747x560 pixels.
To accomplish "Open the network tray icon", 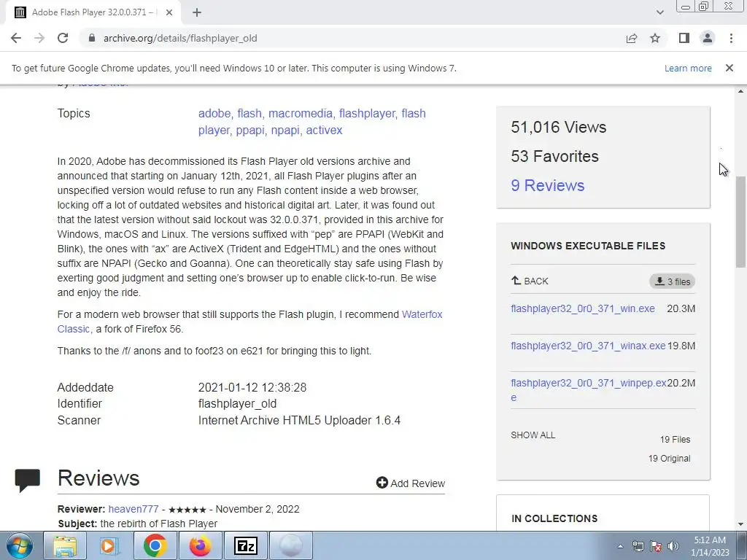I will click(x=638, y=546).
